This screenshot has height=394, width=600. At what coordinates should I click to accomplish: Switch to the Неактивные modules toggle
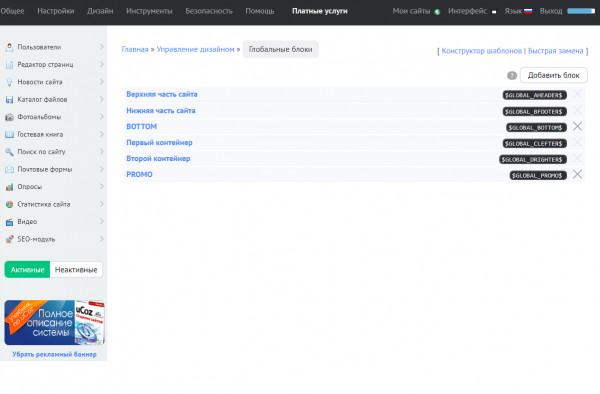click(76, 270)
